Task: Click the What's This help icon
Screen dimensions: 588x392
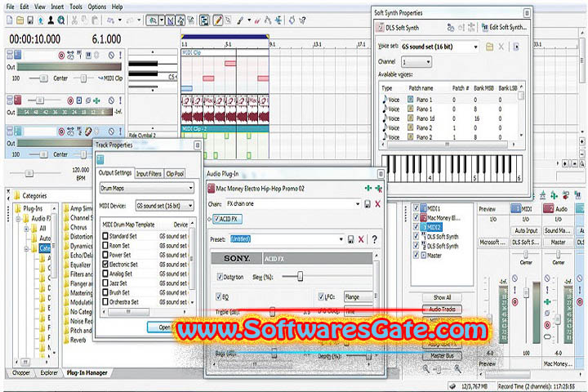Action: coord(302,20)
